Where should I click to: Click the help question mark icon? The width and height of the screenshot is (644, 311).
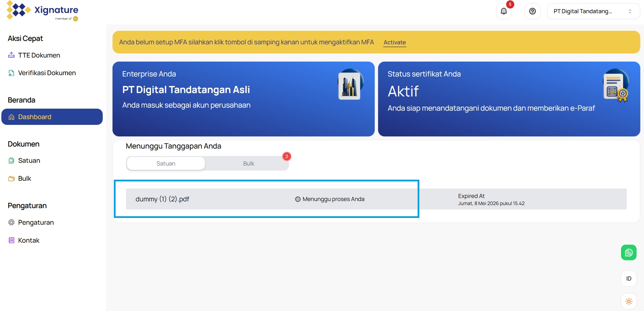pos(532,11)
